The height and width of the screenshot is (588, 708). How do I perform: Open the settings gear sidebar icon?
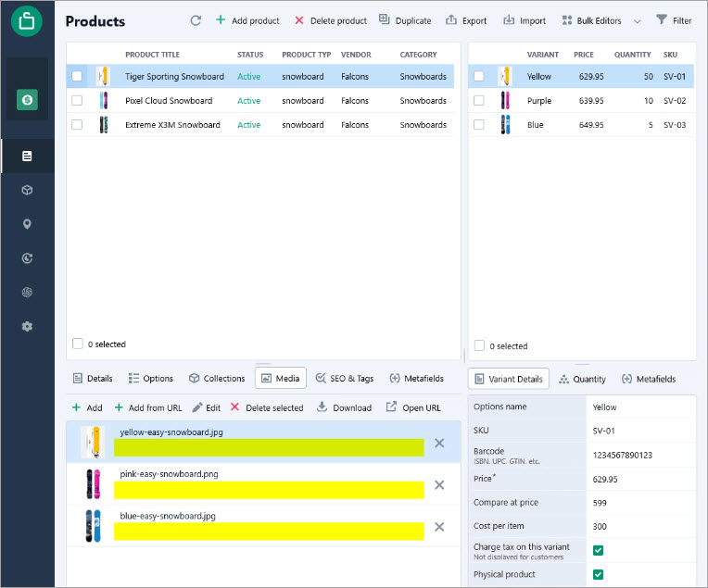(27, 326)
